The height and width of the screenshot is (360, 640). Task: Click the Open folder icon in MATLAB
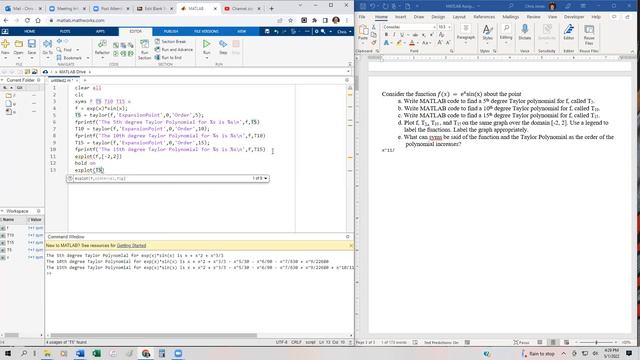pos(18,44)
